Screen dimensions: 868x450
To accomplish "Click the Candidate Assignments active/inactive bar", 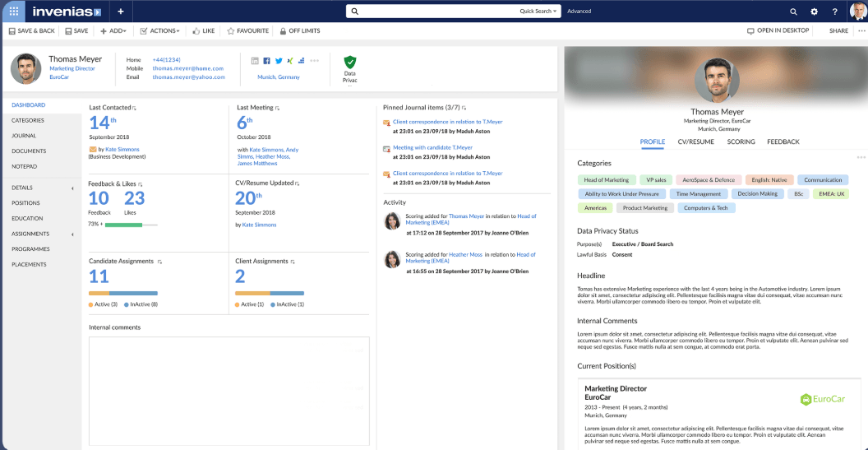I will point(123,293).
